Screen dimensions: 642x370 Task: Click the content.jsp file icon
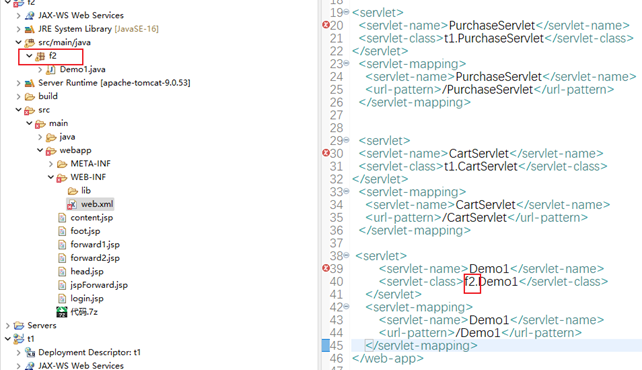[62, 218]
